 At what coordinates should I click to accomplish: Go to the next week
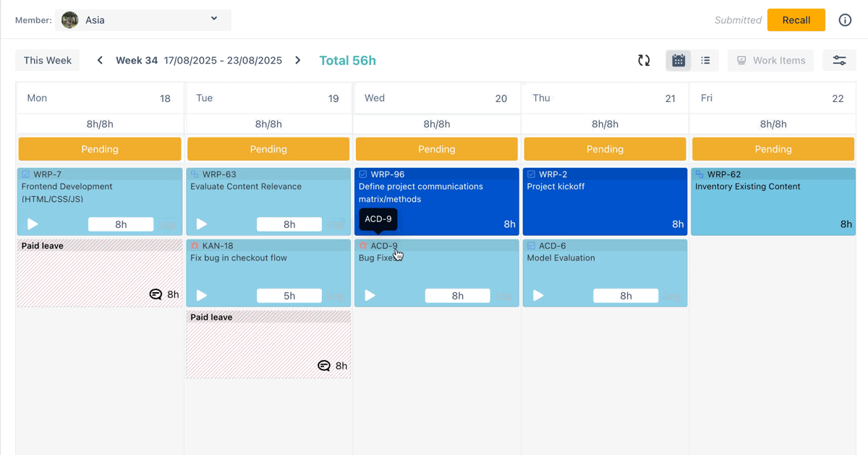pos(298,61)
